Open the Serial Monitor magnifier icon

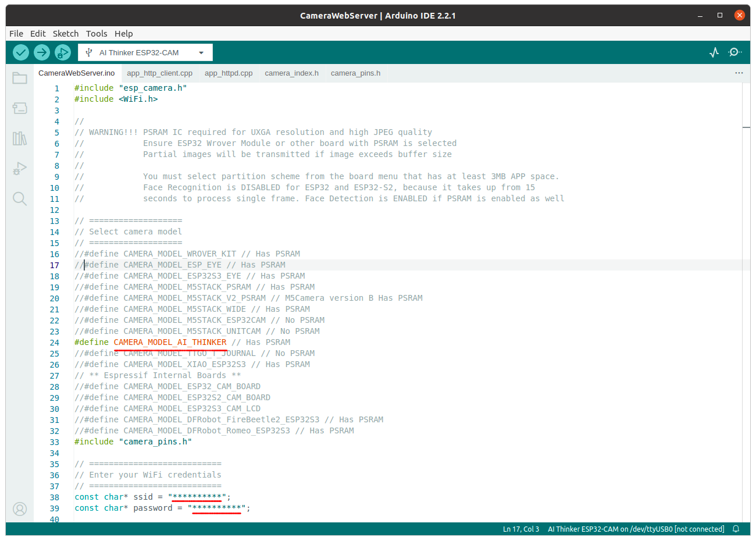pyautogui.click(x=735, y=52)
